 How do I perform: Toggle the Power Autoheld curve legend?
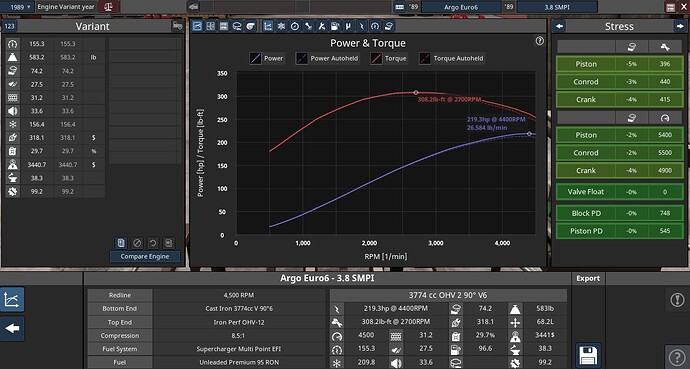[x=327, y=58]
